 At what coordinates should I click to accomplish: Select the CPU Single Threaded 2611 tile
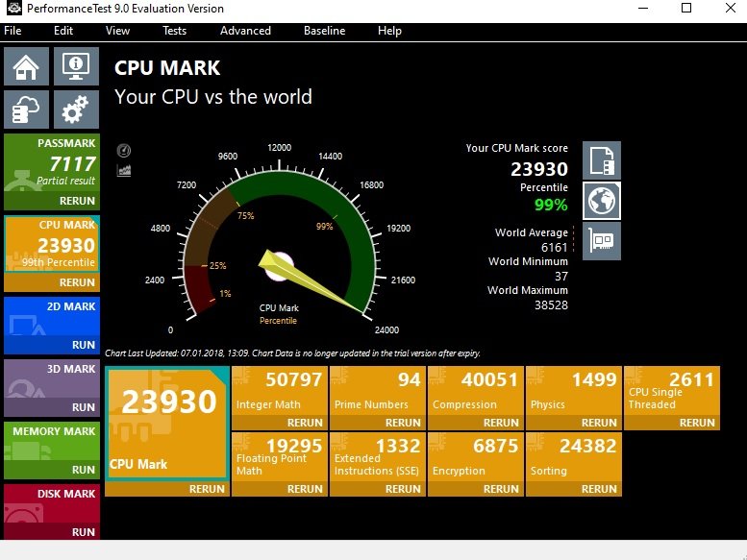pos(672,391)
